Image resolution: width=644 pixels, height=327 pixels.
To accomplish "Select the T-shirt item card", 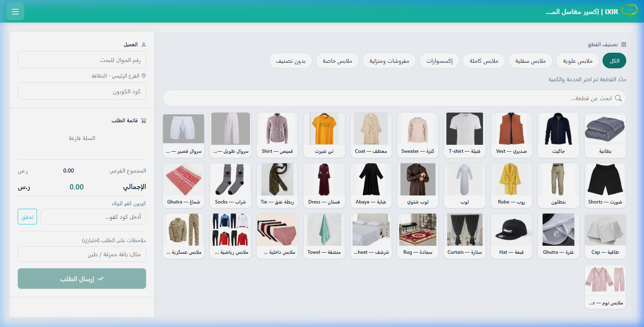I will coord(464,135).
